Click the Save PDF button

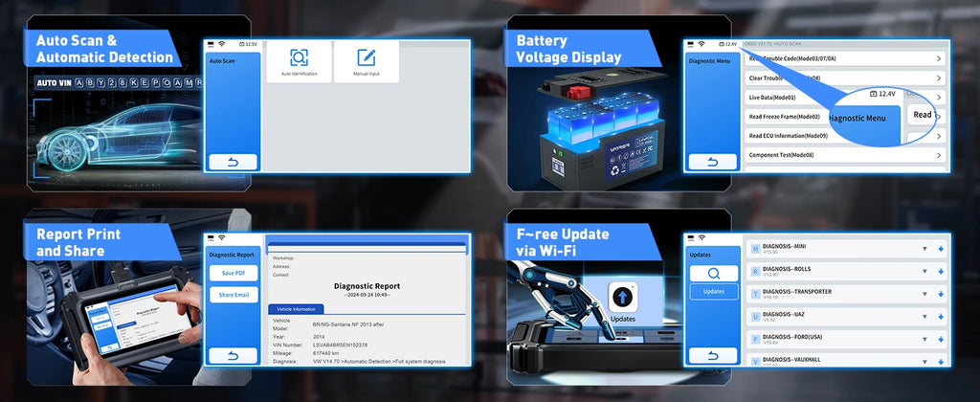tap(234, 273)
